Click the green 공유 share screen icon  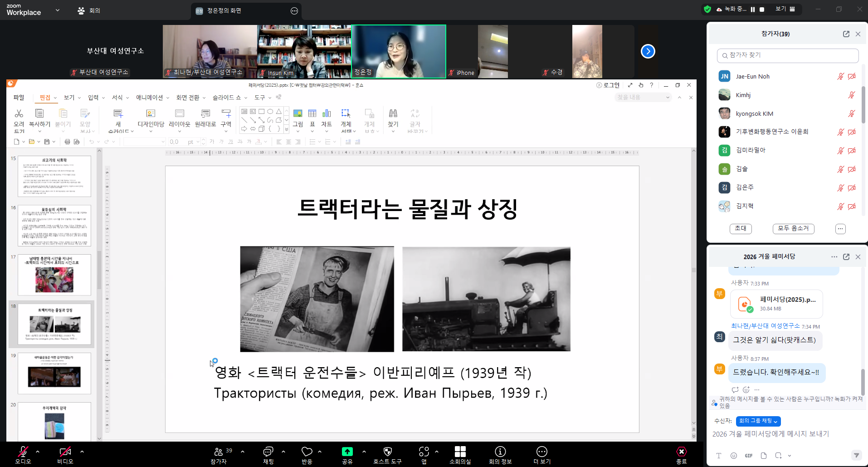coord(347,452)
